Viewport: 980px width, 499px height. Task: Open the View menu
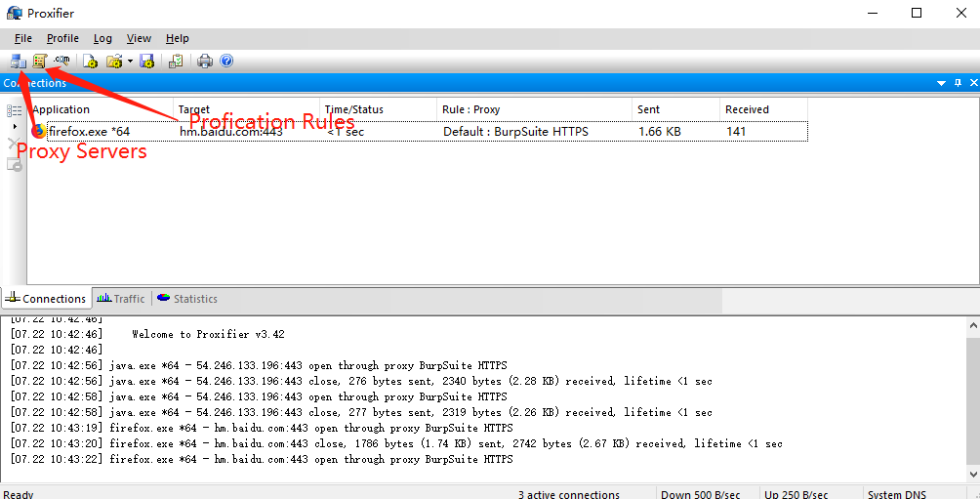pos(139,38)
